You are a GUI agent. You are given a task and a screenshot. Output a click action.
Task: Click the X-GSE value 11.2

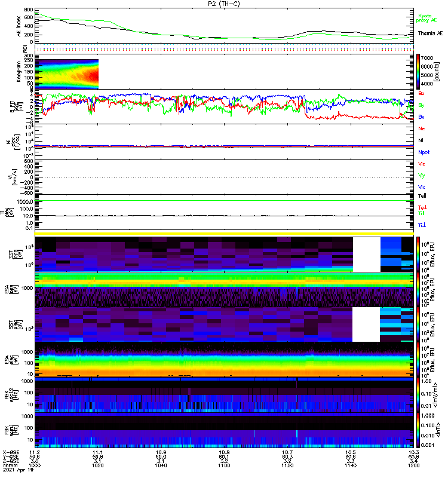click(35, 452)
